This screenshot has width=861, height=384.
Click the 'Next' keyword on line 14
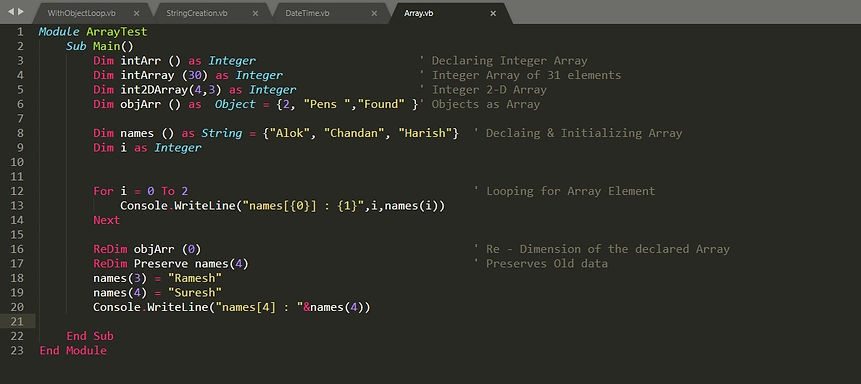107,220
